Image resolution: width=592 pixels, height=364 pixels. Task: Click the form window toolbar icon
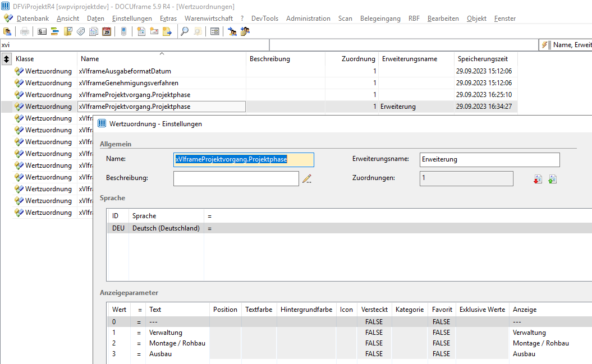tap(214, 31)
